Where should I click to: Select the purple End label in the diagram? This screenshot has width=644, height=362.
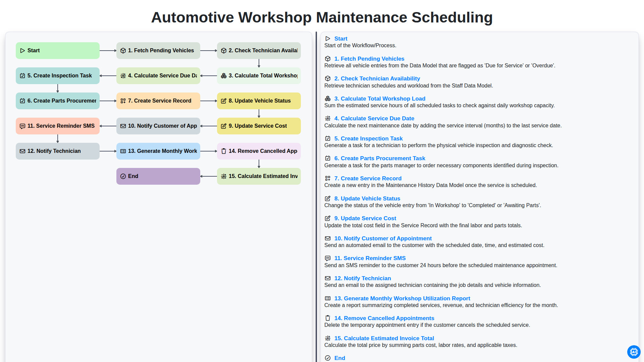tap(133, 176)
